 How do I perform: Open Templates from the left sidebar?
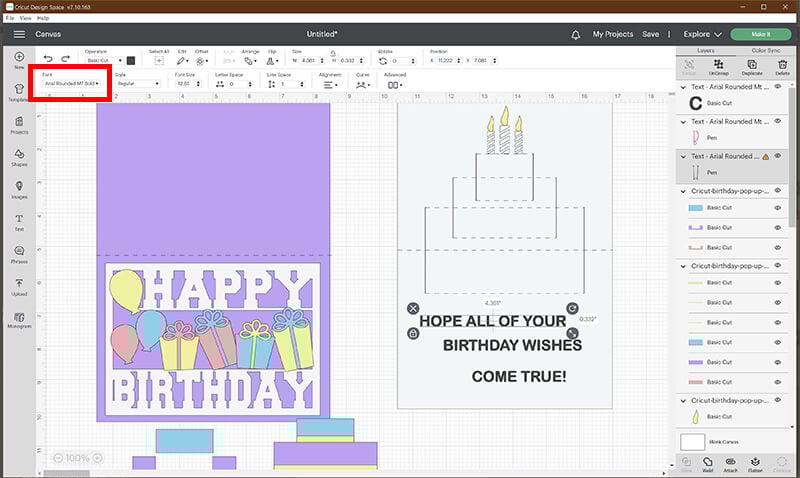19,89
